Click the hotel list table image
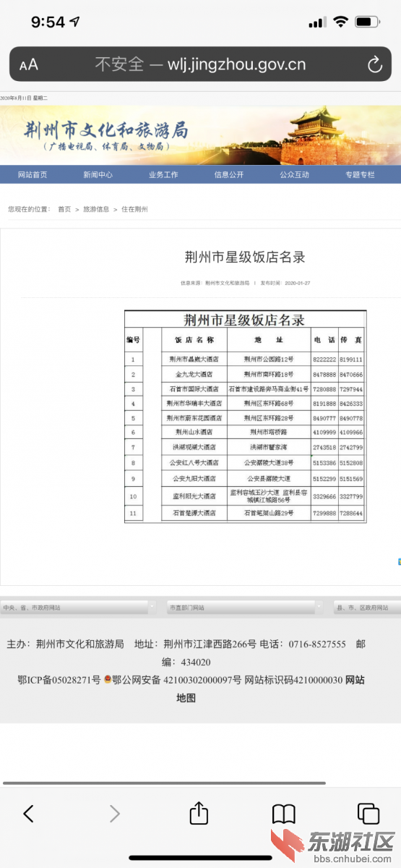Image resolution: width=401 pixels, height=868 pixels. 245,416
